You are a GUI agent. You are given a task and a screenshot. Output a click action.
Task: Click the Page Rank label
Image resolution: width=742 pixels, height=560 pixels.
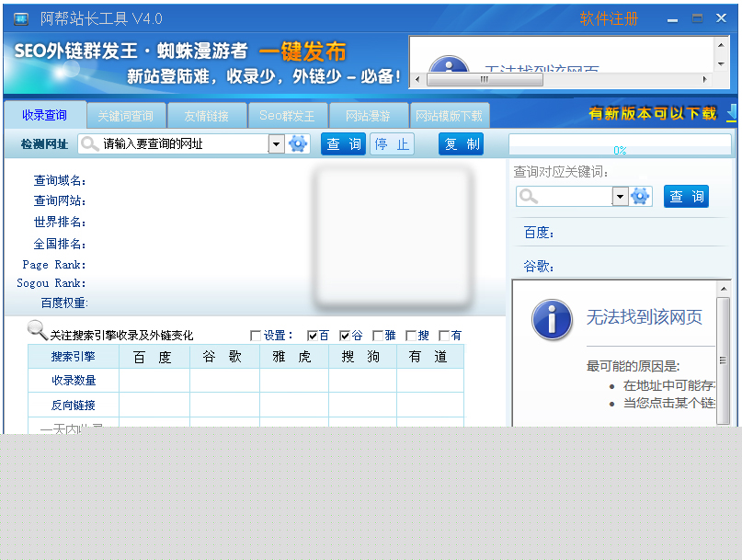54,265
